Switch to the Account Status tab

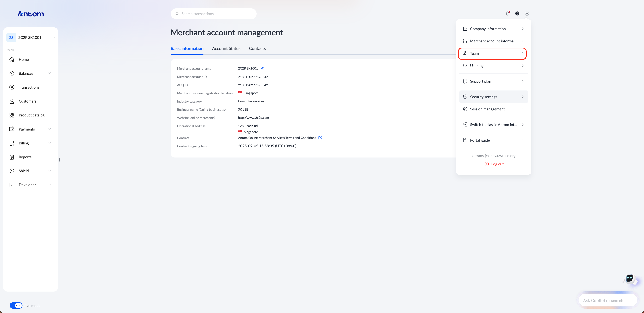tap(226, 48)
